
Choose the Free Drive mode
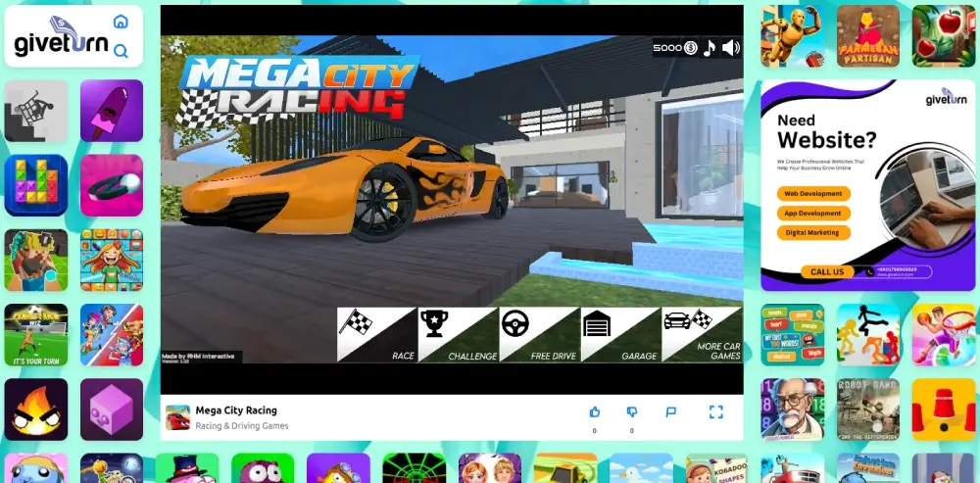[x=539, y=334]
